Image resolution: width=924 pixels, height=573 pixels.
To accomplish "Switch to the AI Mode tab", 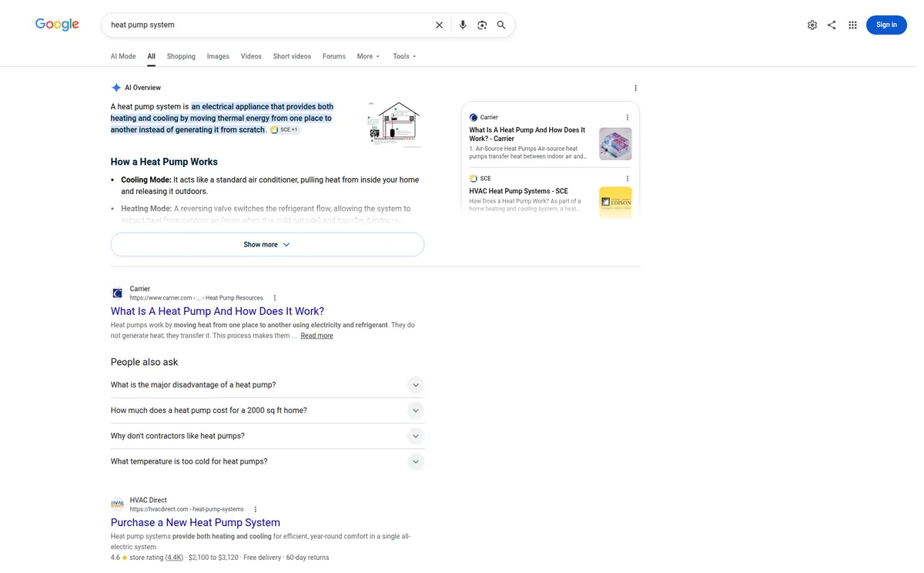I will click(x=123, y=56).
